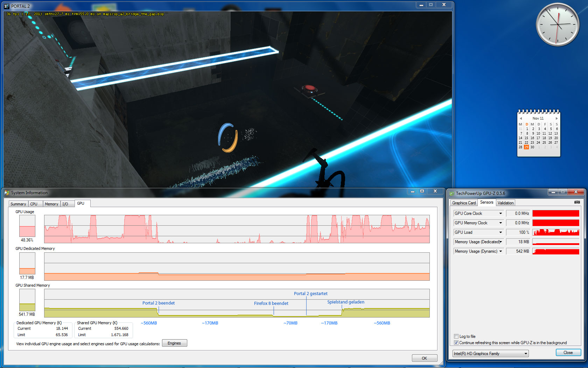
Task: Go to the next month in the calendar gadget
Action: (x=556, y=118)
